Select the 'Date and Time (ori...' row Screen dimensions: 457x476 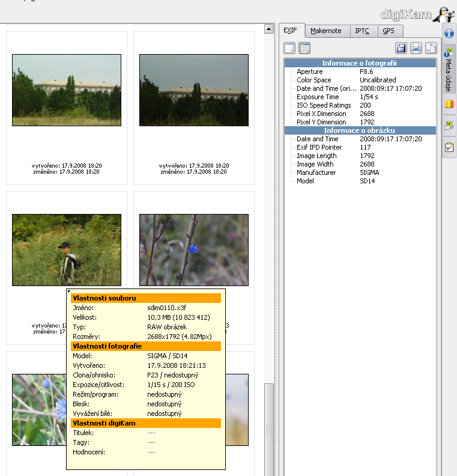coord(360,88)
